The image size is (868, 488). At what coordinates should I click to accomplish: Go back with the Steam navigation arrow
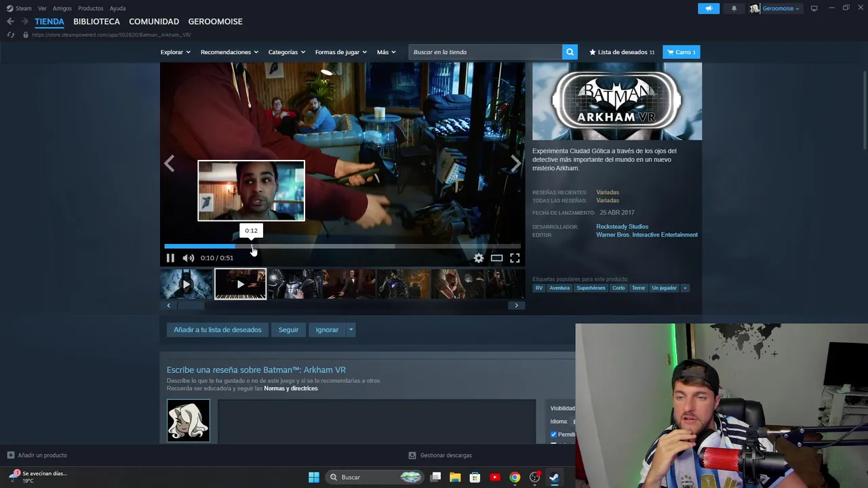coord(10,22)
